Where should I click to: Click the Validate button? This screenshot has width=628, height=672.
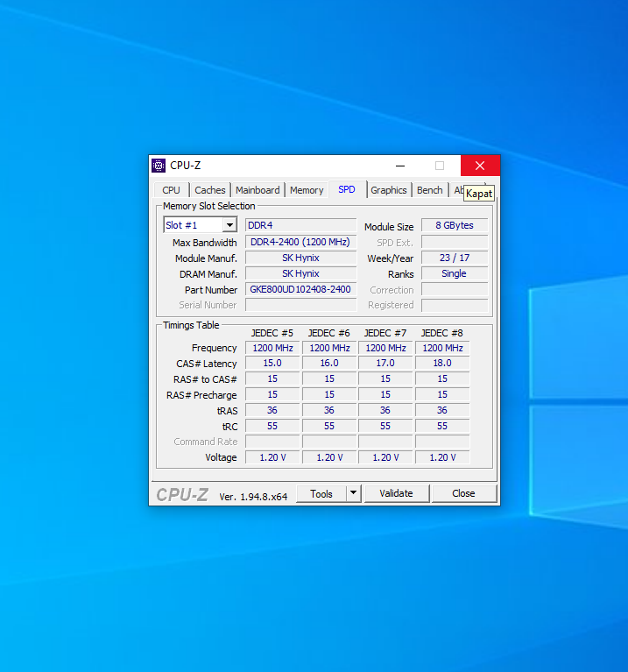click(x=396, y=493)
